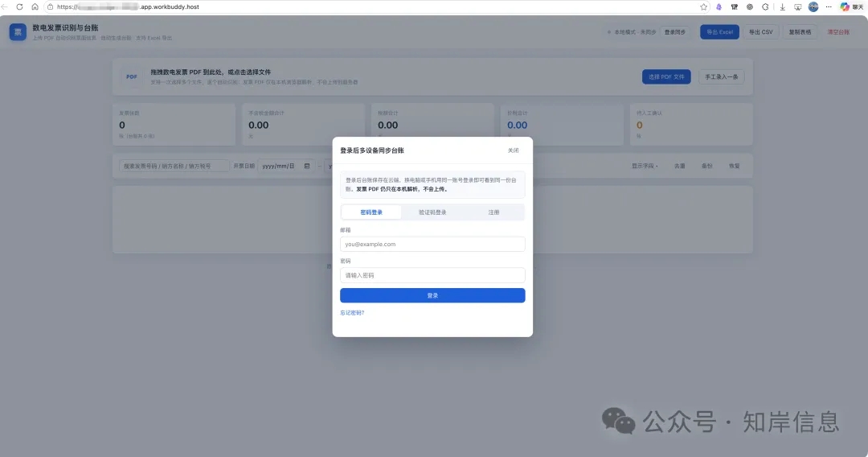This screenshot has width=868, height=457.
Task: Open the browser downloads icon
Action: [782, 6]
